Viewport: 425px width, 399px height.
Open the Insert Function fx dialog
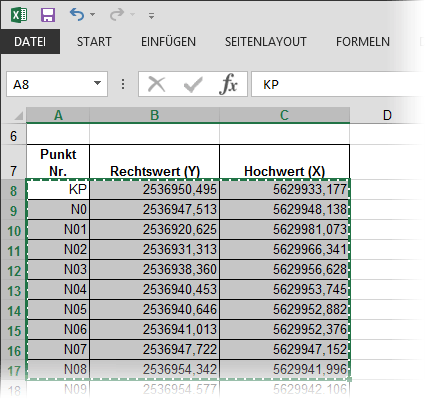(229, 84)
